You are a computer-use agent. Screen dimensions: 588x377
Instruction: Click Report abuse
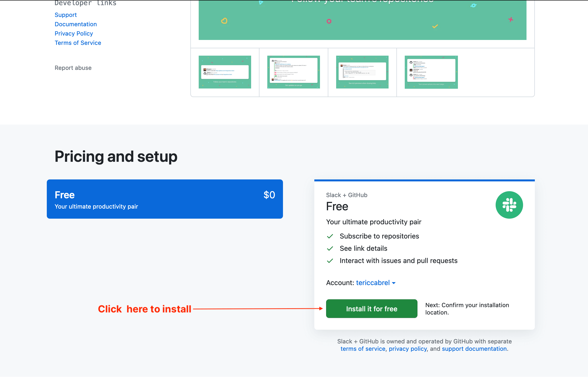click(x=73, y=68)
